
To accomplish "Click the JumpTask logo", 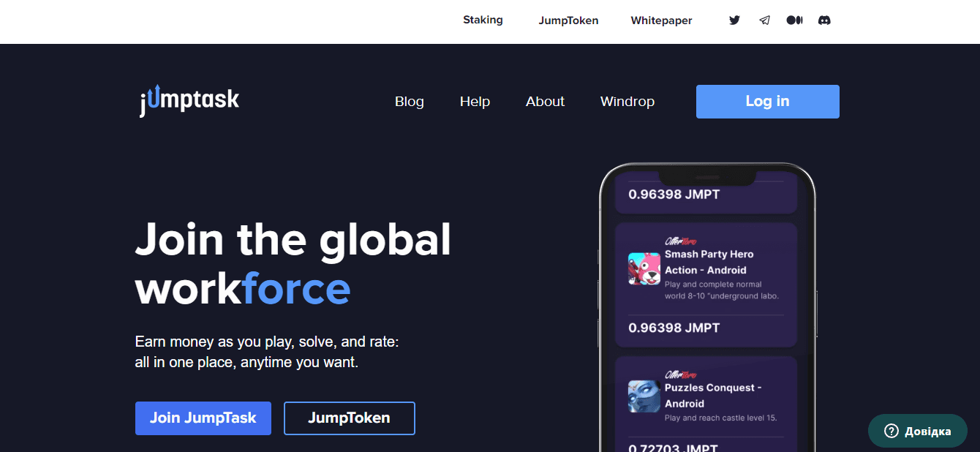I will [x=189, y=101].
